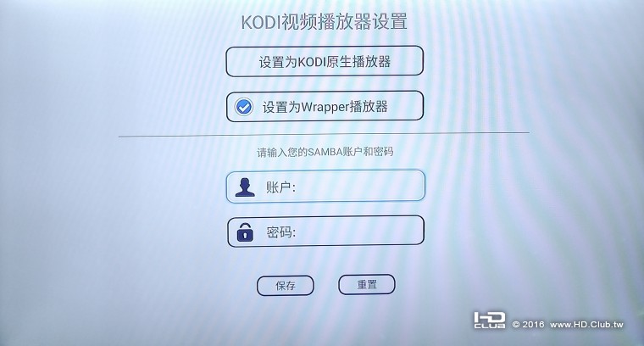Focus the 账户 account input field

325,187
